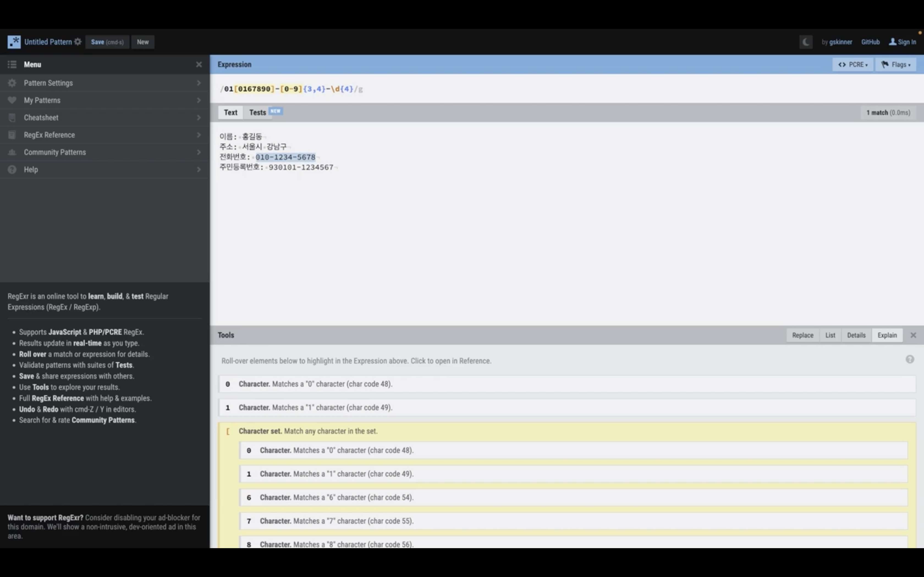
Task: Switch to the Details tool
Action: coord(856,335)
